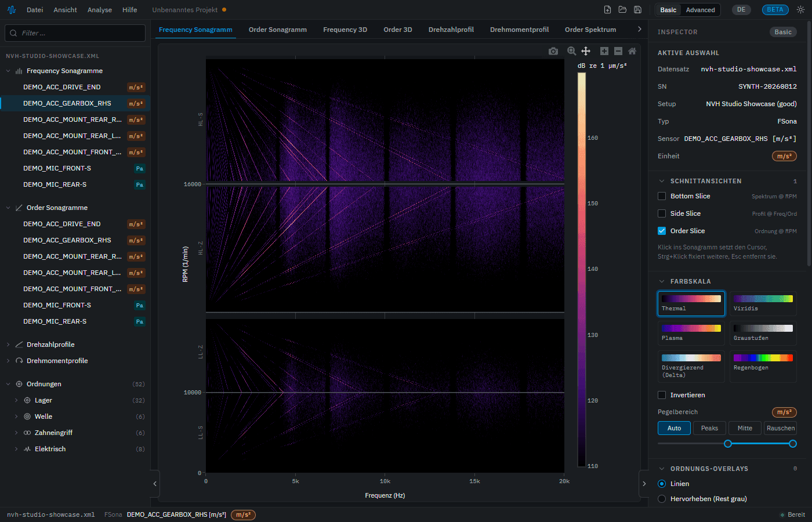Click the Zahneingriff gear mesh icon
This screenshot has height=522, width=812.
point(27,433)
